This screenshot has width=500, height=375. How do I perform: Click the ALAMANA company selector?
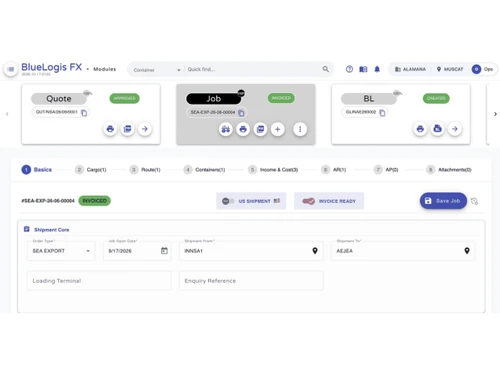(410, 69)
